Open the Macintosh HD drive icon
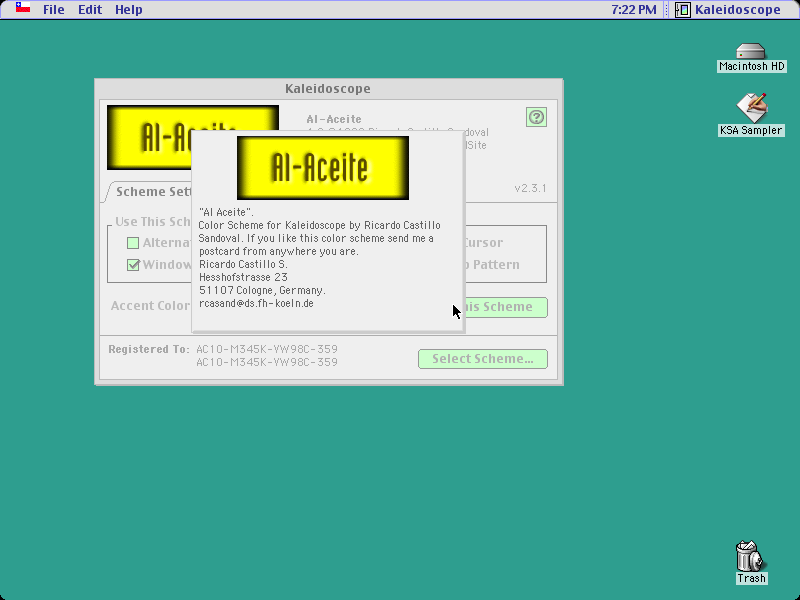Viewport: 800px width, 600px height. click(x=751, y=51)
